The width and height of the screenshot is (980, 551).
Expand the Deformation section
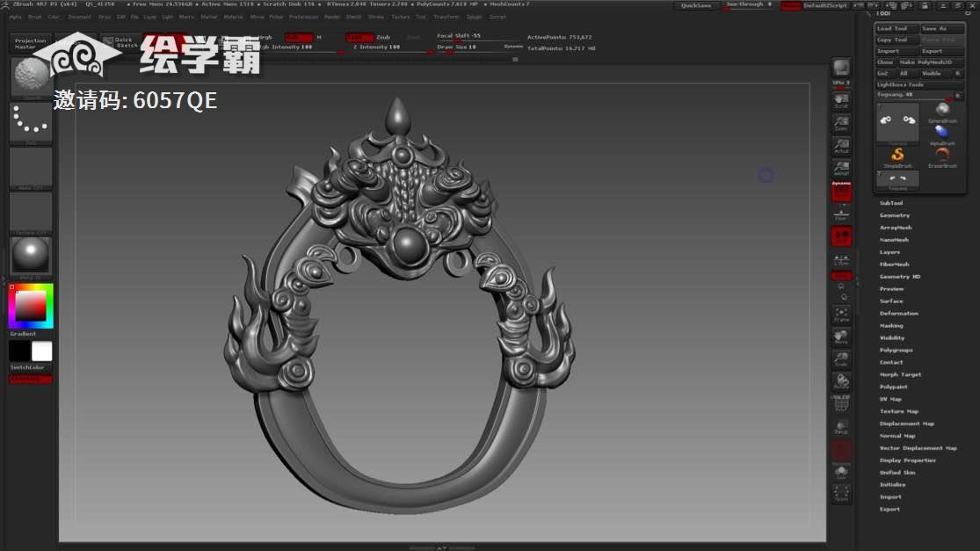(899, 314)
